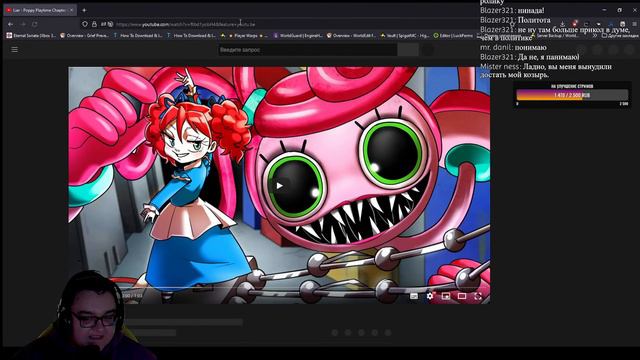Screen dimensions: 640x360
Task: Open Firefox downloads panel
Action: (x=562, y=24)
